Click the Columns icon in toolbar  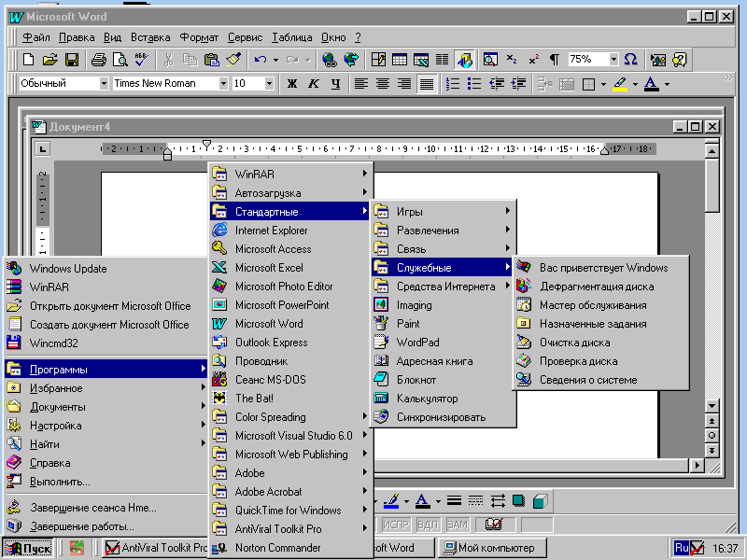tap(442, 60)
